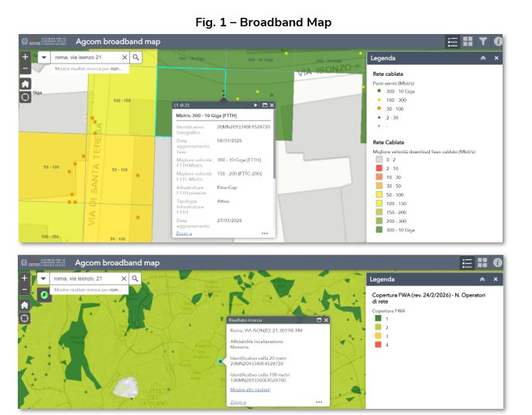Image resolution: width=532 pixels, height=415 pixels.
Task: Zoom out on the FWA coverage map
Action: [x=25, y=290]
